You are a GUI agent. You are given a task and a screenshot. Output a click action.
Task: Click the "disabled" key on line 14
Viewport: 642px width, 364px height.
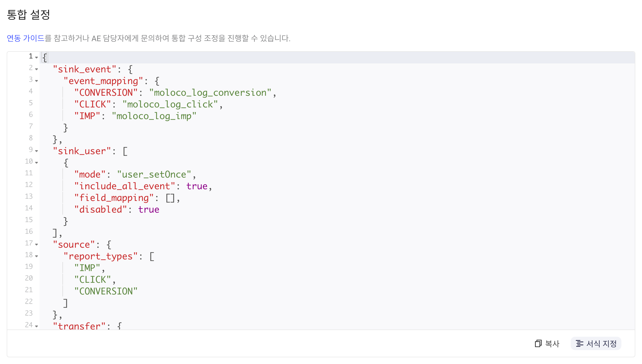pyautogui.click(x=101, y=210)
